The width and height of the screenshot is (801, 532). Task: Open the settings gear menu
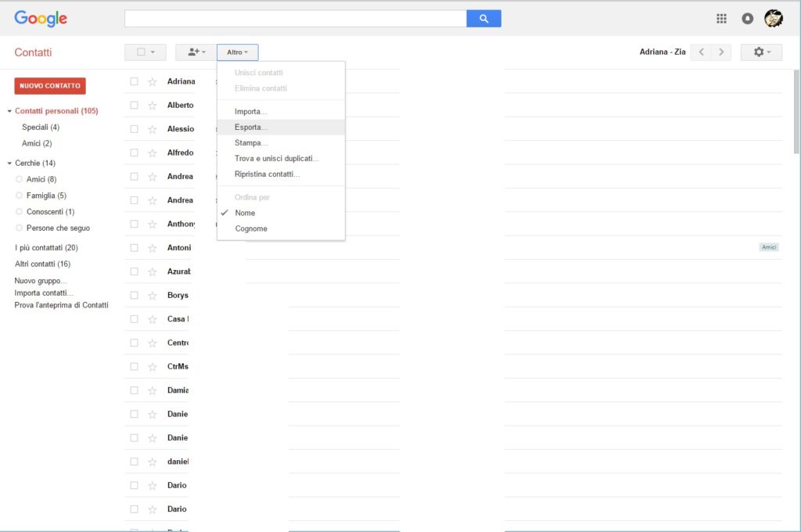point(760,52)
